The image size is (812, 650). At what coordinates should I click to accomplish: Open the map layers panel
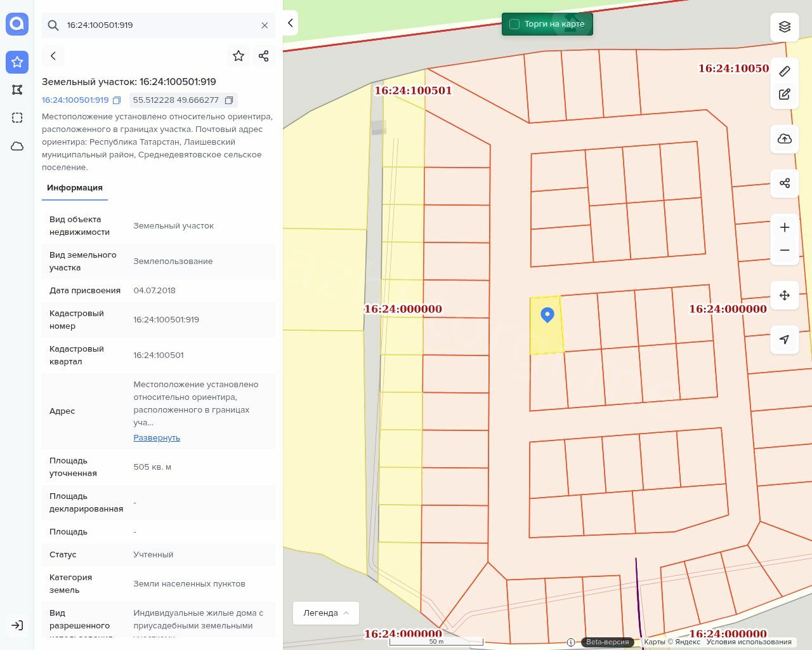click(785, 27)
